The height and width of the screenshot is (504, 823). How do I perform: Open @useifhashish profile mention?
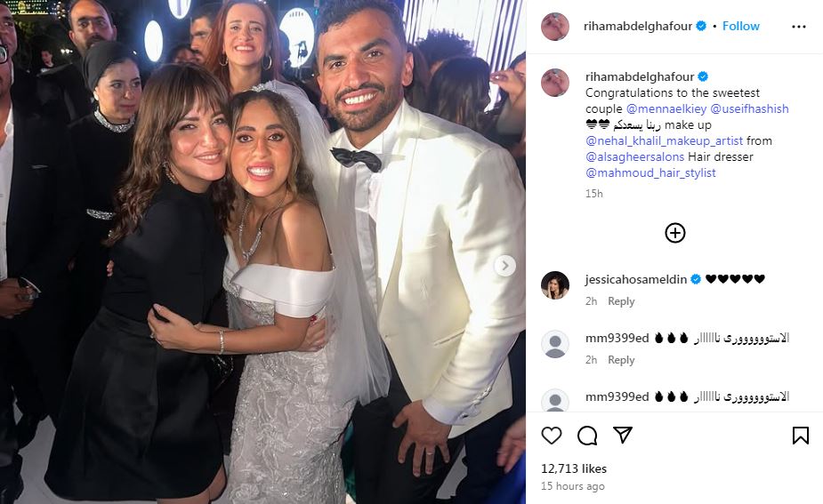click(749, 108)
